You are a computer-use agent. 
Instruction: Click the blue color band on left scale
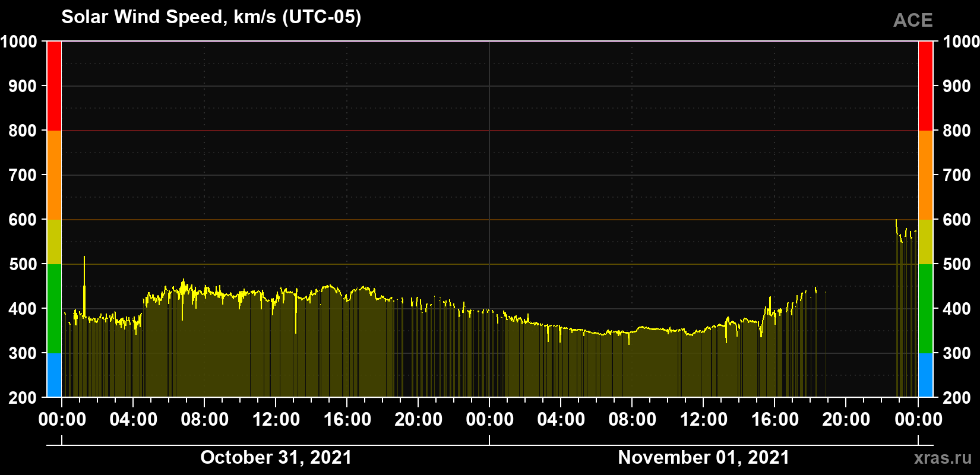tap(54, 375)
